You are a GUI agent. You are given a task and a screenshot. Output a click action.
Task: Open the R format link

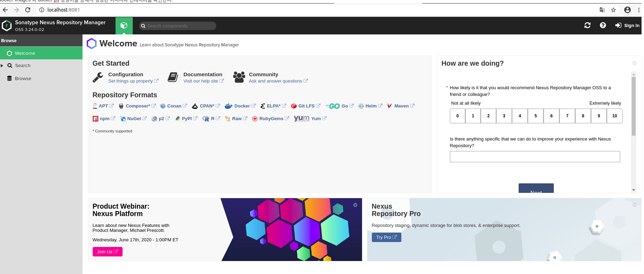click(x=211, y=119)
